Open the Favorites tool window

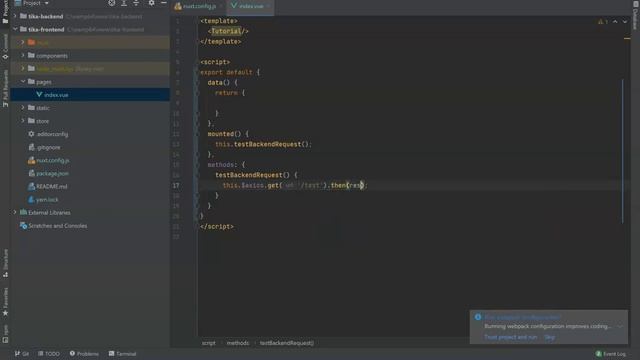[x=5, y=302]
